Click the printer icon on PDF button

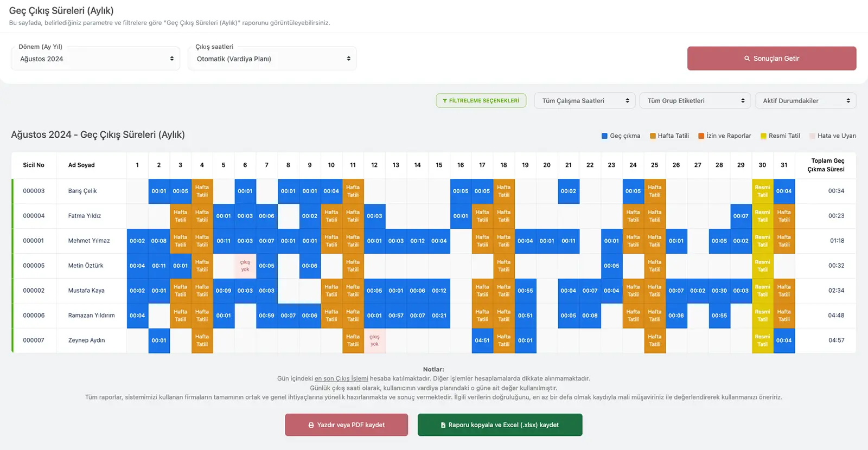(311, 425)
